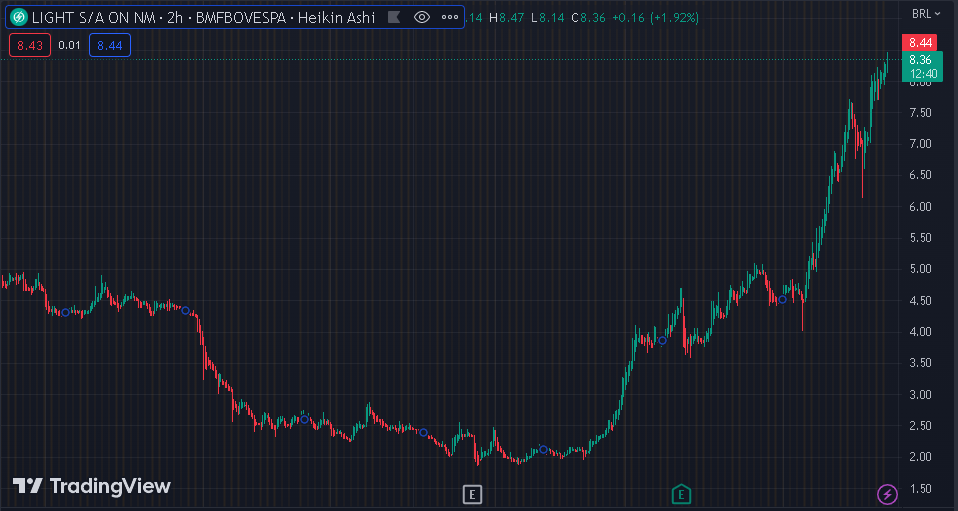
Task: Click the red 8.43 sell price button
Action: (29, 45)
